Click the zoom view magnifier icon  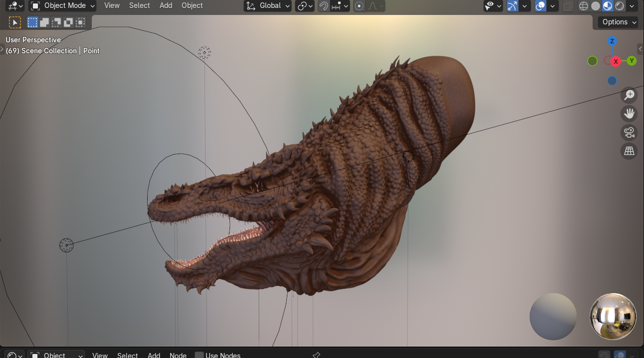(x=629, y=95)
